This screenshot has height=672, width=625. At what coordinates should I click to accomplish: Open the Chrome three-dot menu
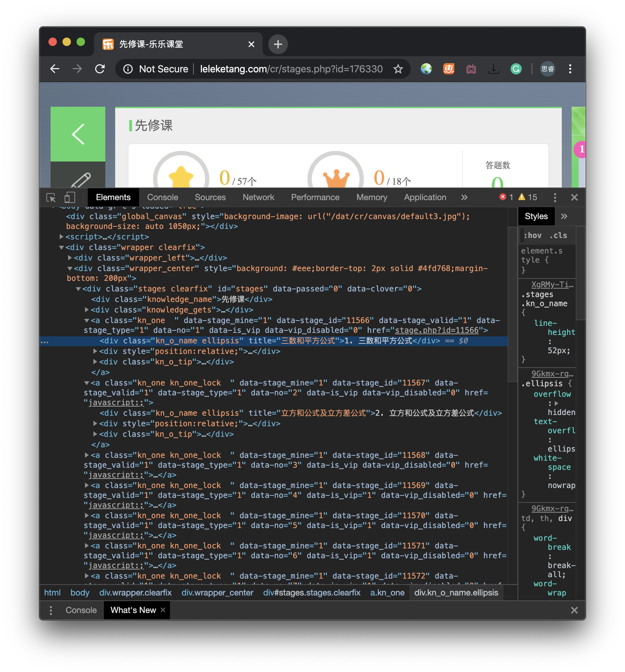pos(570,69)
